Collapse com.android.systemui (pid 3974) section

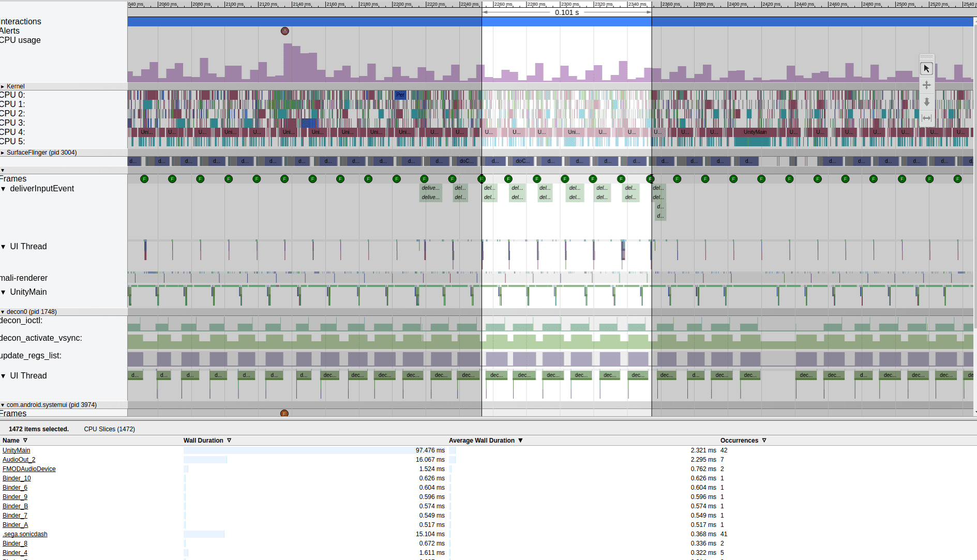(x=3, y=405)
